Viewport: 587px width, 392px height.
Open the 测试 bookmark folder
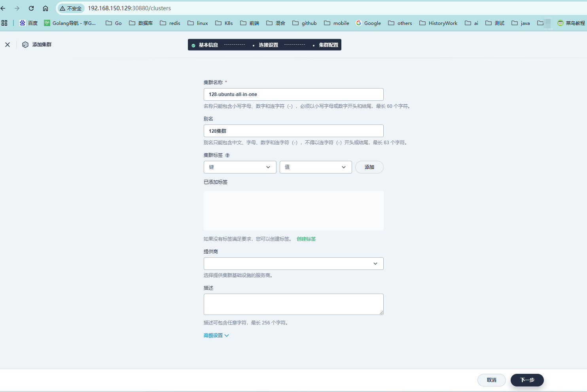point(495,23)
